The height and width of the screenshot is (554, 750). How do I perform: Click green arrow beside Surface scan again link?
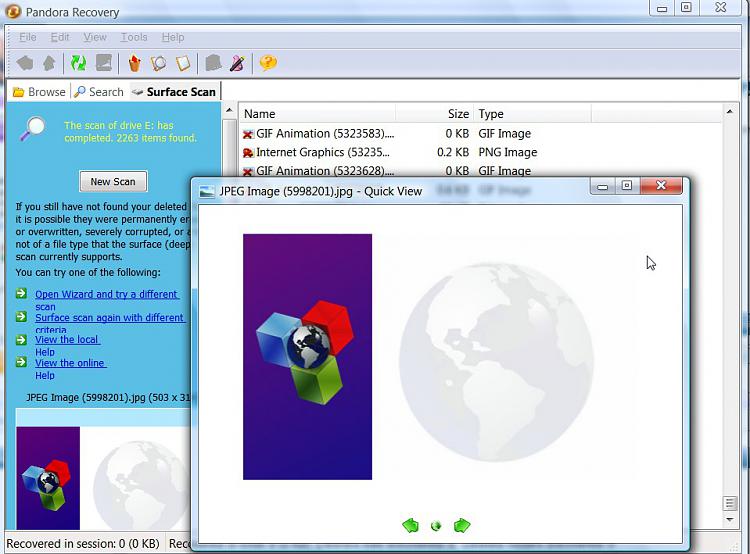[21, 316]
